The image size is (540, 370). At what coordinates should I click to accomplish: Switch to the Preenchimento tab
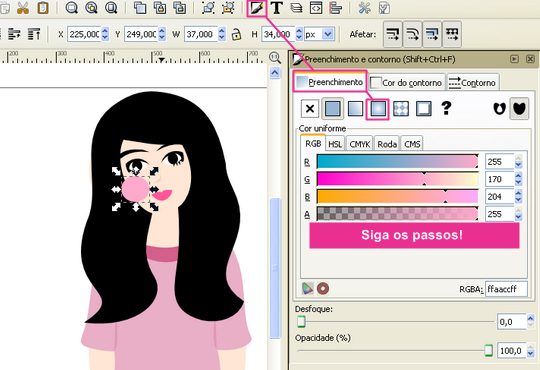tap(330, 82)
